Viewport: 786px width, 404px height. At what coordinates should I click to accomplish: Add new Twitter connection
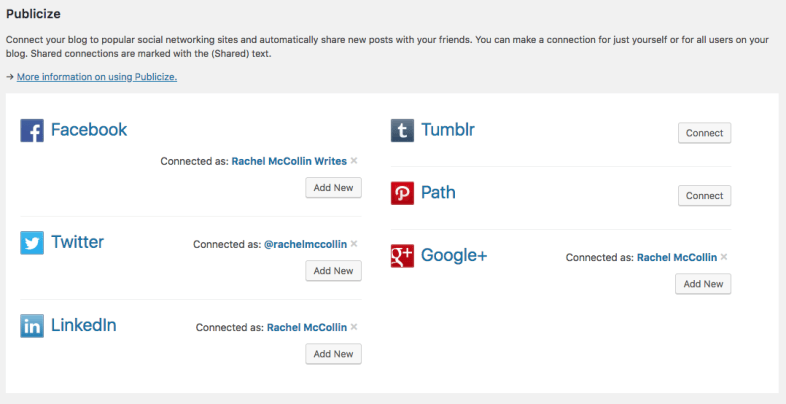click(x=333, y=271)
